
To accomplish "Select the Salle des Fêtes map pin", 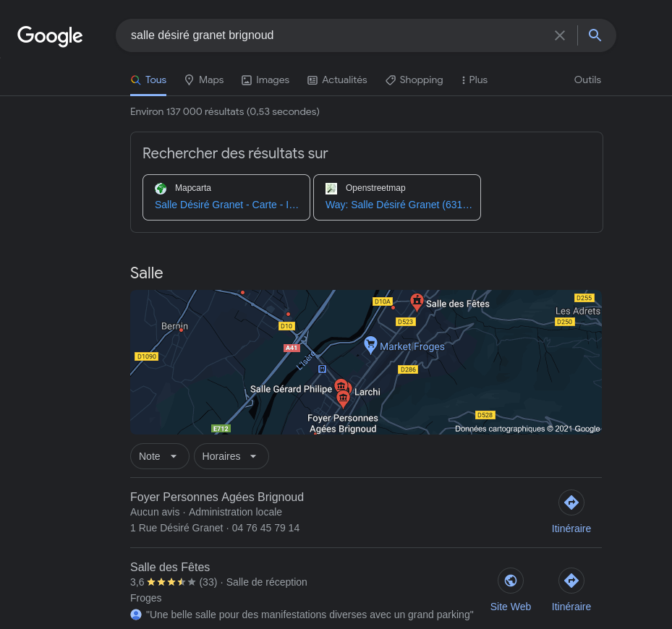I will coord(417,302).
